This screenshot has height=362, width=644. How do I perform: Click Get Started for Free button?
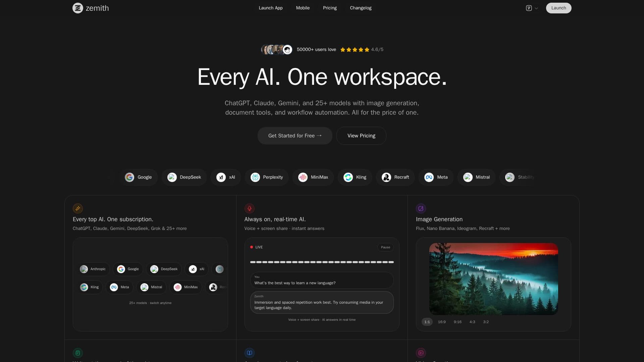pyautogui.click(x=295, y=136)
